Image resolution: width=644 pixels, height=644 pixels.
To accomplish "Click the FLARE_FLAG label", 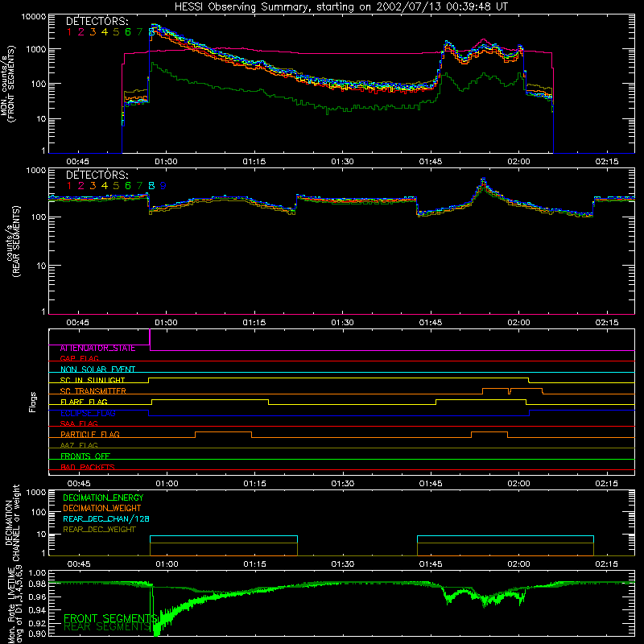I will [84, 402].
